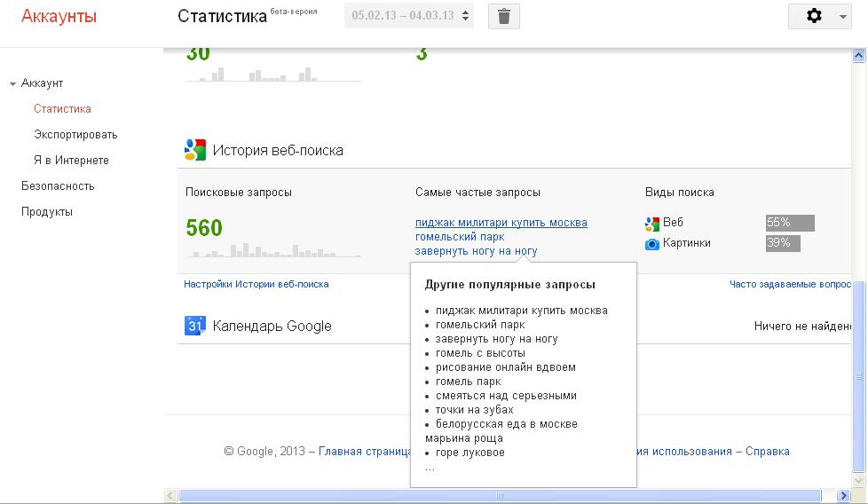
Task: Go to Экспортировать in the sidebar
Action: point(75,135)
